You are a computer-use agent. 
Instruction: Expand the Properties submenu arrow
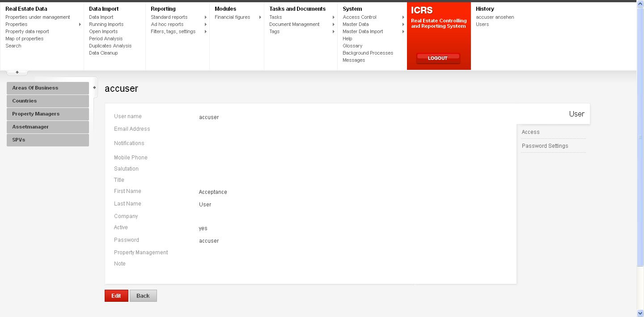[x=80, y=24]
